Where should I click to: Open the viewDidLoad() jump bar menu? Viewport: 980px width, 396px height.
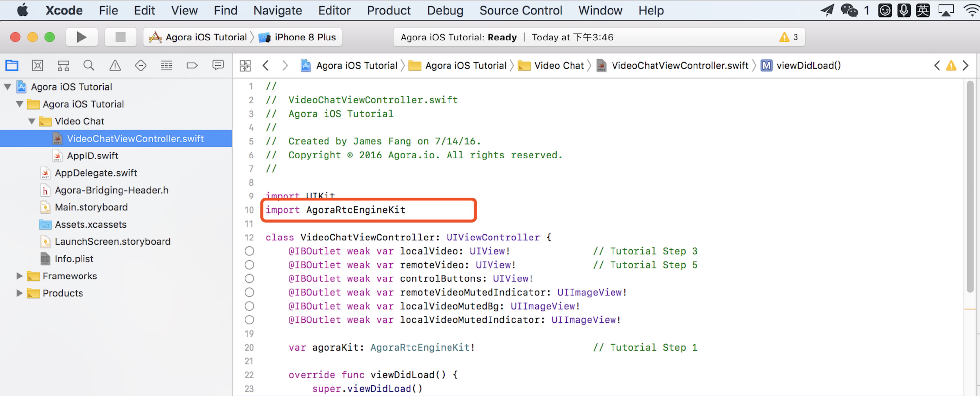[x=801, y=65]
